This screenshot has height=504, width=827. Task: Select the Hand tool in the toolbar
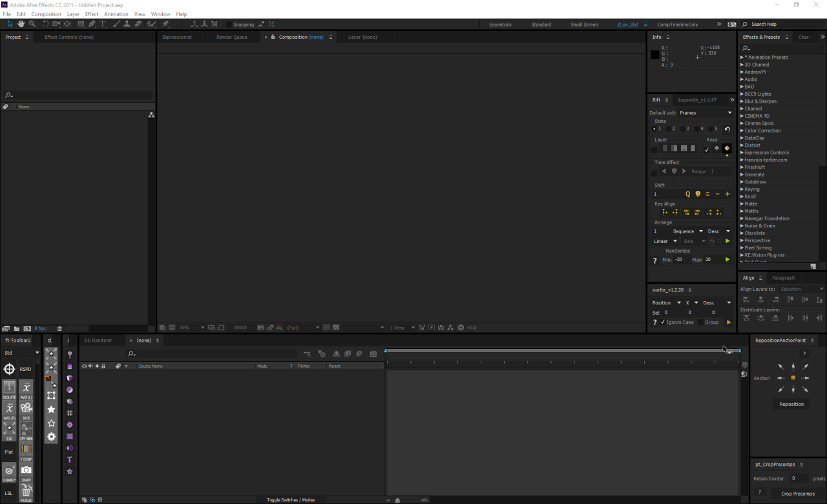coord(21,24)
